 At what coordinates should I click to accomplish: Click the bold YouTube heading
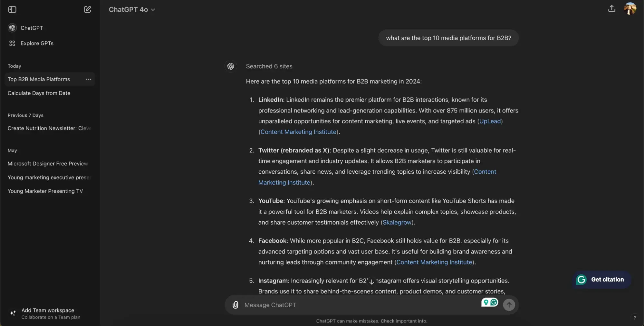click(x=271, y=201)
